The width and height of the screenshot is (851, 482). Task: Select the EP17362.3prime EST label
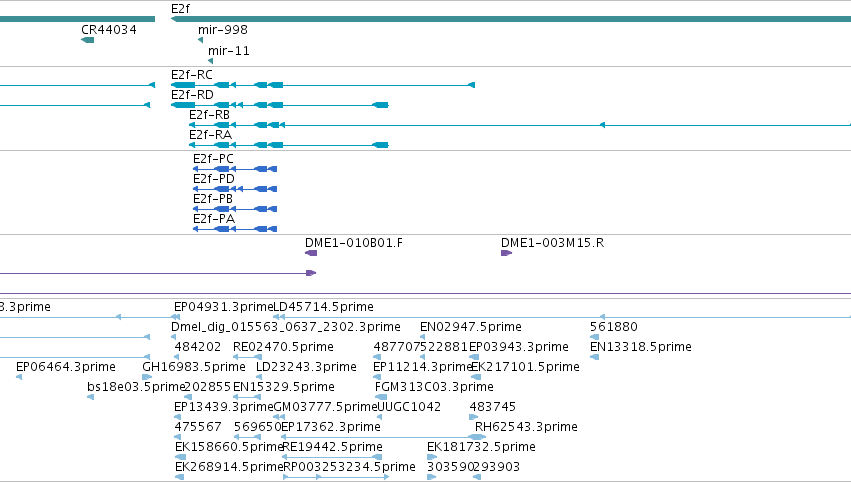pyautogui.click(x=331, y=428)
